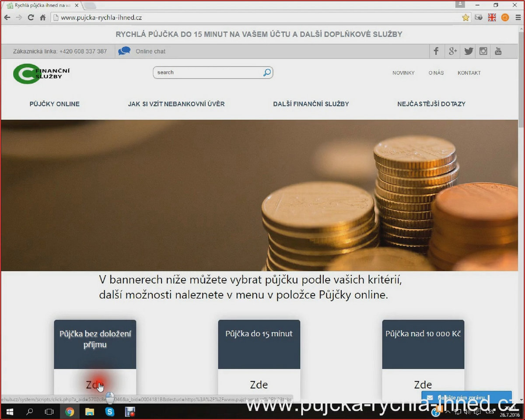Click the RYCHLÁ PŮJČKA DO 15 MINUT headline
The width and height of the screenshot is (525, 420).
tap(259, 34)
